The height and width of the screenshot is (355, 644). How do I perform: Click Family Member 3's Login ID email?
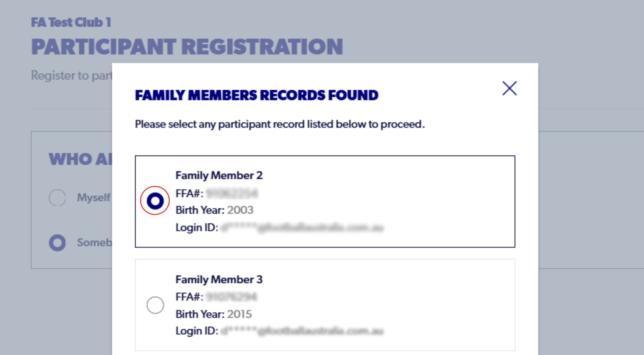(x=302, y=331)
